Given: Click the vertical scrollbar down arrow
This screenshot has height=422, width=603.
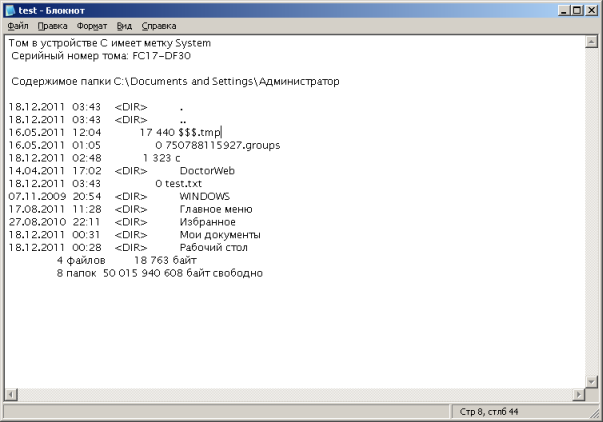Looking at the screenshot, I should (x=591, y=381).
